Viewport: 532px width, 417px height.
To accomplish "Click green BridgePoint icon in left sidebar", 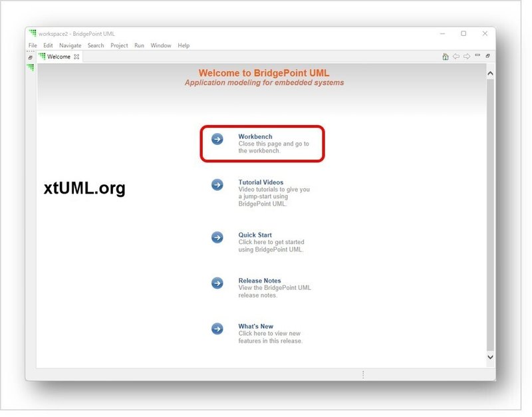I will pyautogui.click(x=31, y=68).
